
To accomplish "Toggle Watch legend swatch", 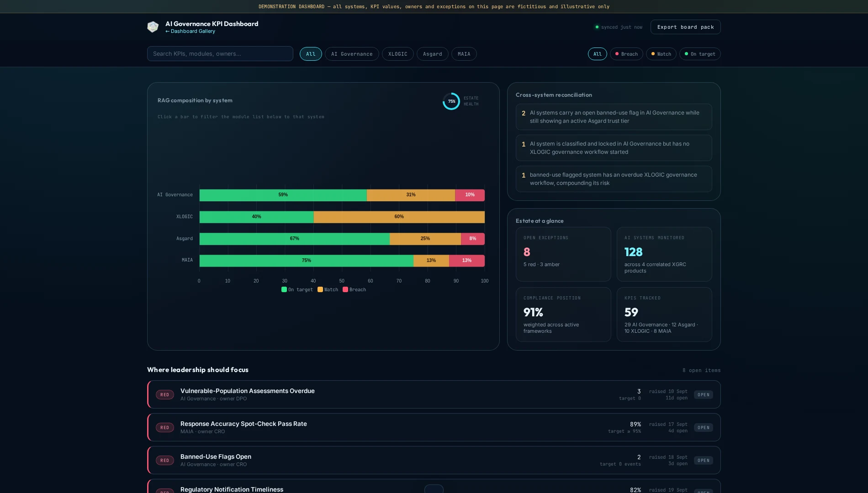I will pyautogui.click(x=320, y=289).
